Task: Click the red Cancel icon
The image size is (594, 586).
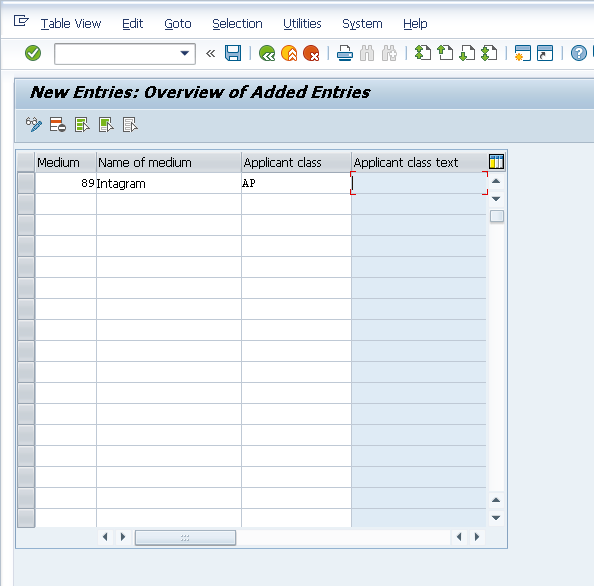Action: coord(311,53)
